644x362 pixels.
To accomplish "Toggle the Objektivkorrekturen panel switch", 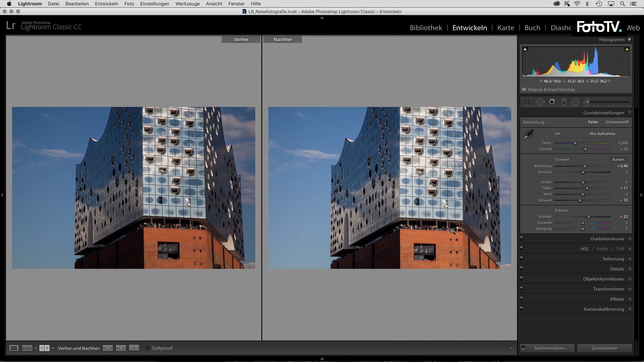I will 521,279.
